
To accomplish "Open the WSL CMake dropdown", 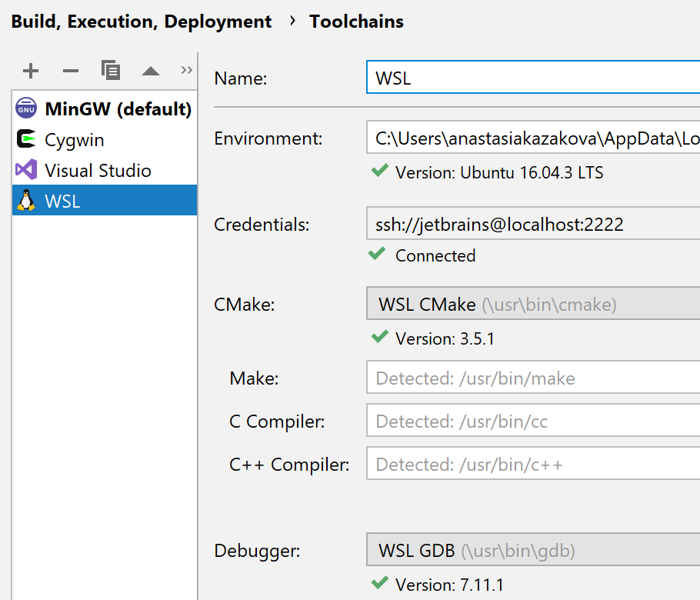I will click(532, 303).
